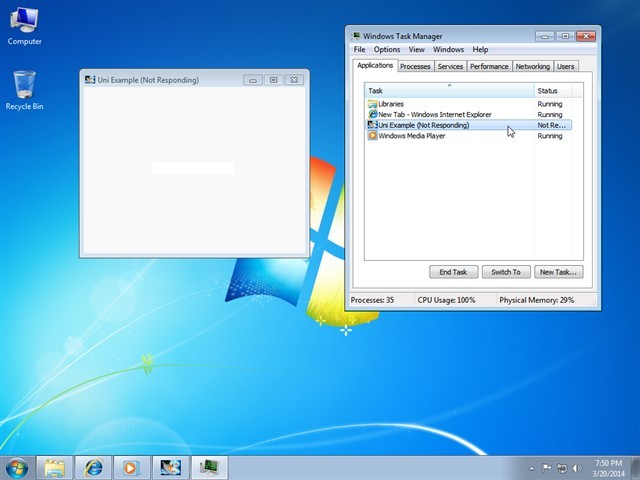Open Windows Media Player taskbar icon
The image size is (640, 480).
coord(131,468)
